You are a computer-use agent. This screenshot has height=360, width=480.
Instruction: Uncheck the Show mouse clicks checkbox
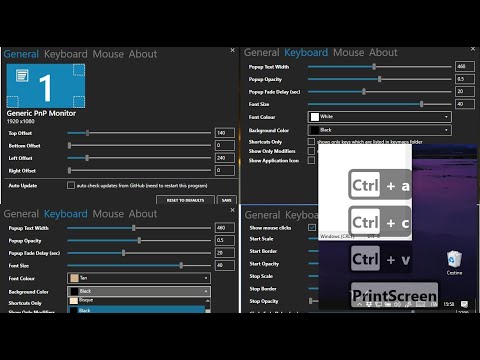pyautogui.click(x=312, y=228)
